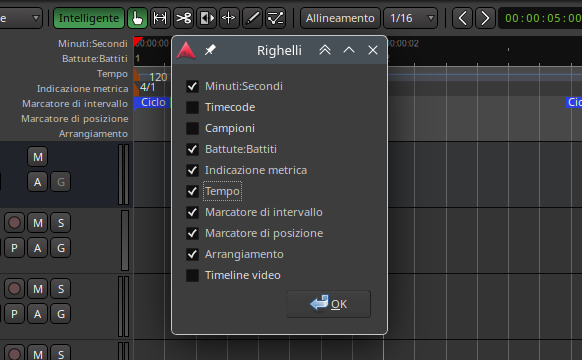Click the 4/1 meter marker
The image size is (582, 360).
tap(147, 87)
